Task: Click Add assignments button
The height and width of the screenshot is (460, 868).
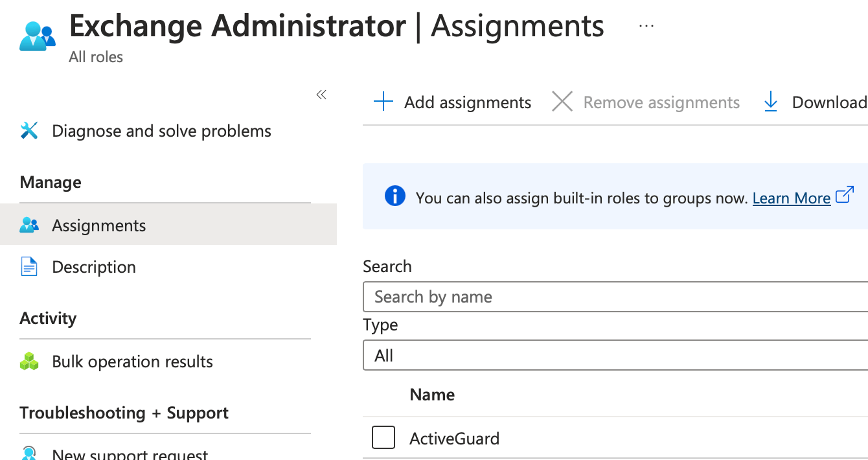Action: 453,102
